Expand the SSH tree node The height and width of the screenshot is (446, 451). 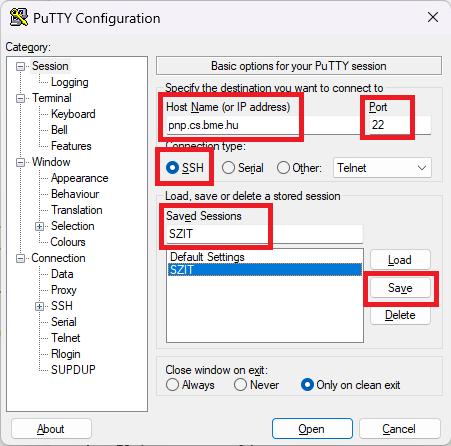click(x=39, y=306)
